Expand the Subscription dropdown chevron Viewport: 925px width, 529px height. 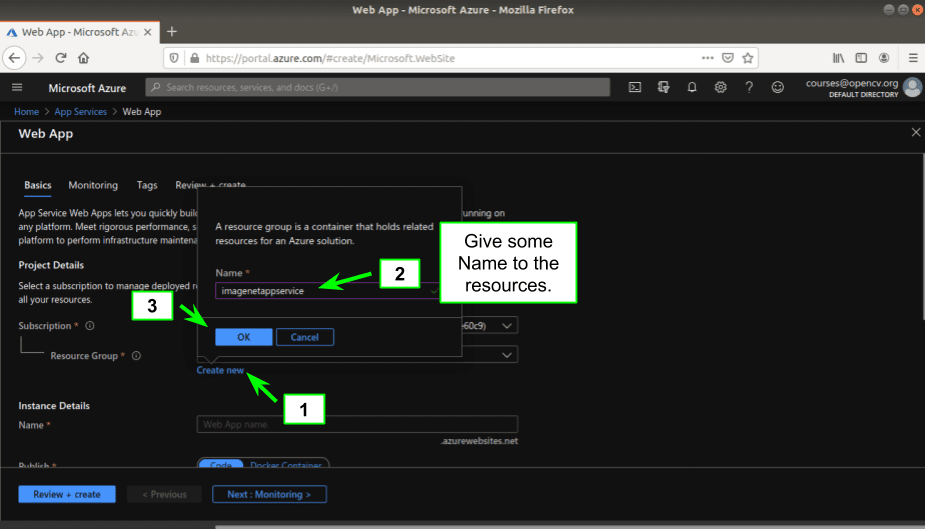507,326
